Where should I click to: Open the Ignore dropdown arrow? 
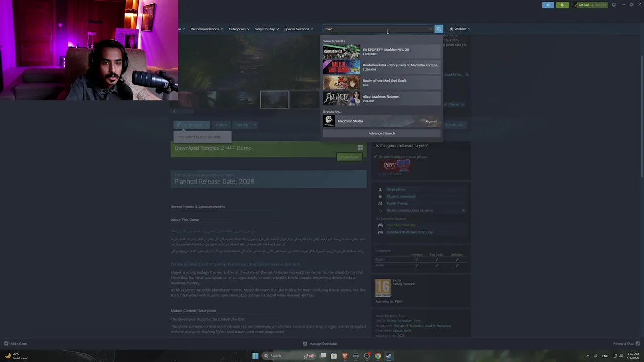coord(255,125)
